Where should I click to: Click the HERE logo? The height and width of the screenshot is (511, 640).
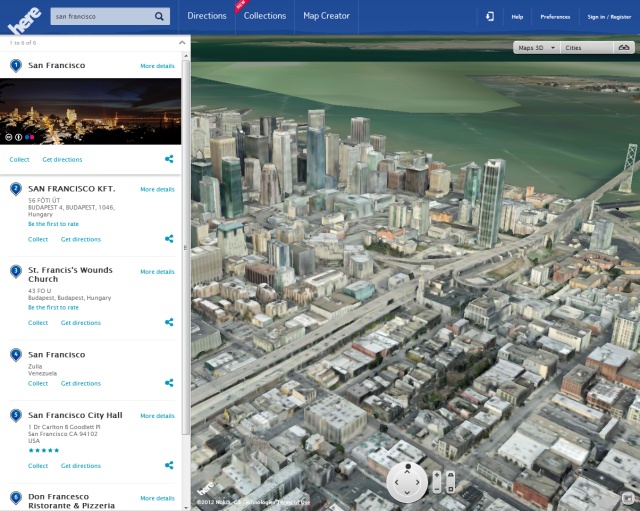click(x=22, y=17)
